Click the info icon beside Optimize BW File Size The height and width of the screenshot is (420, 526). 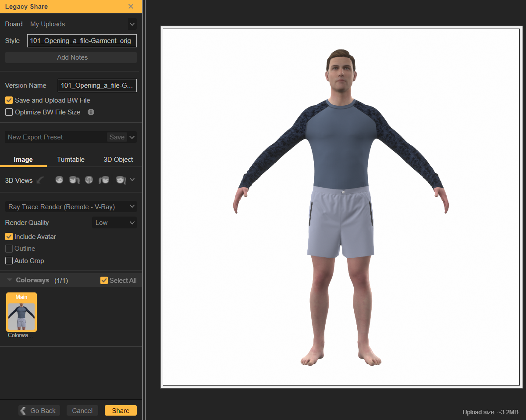tap(91, 112)
